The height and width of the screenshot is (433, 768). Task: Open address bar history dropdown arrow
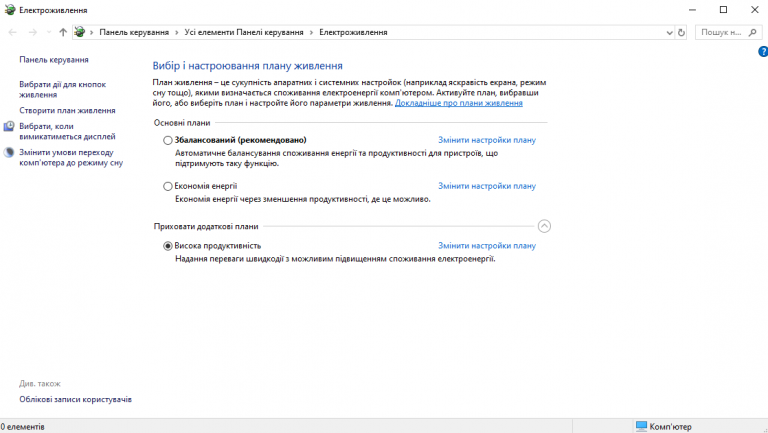pyautogui.click(x=669, y=33)
